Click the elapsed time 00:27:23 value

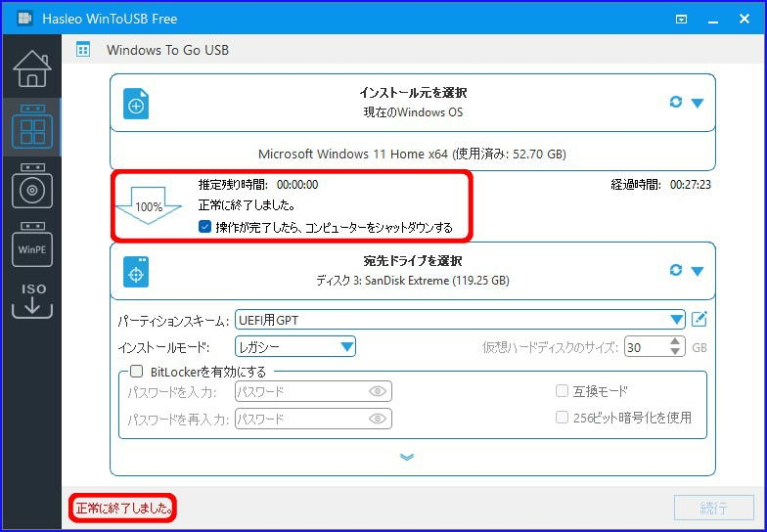(691, 185)
